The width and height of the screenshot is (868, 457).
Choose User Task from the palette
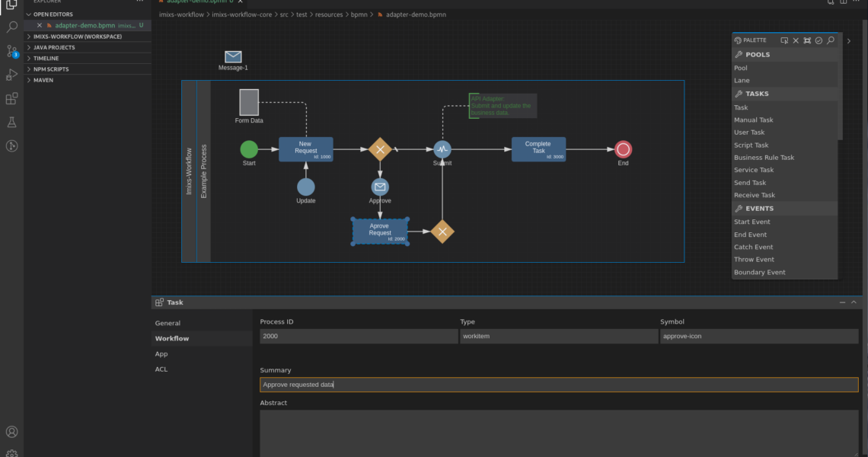(749, 133)
